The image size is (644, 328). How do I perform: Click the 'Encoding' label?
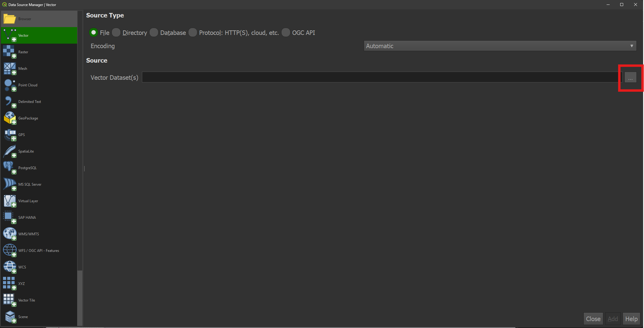click(103, 46)
